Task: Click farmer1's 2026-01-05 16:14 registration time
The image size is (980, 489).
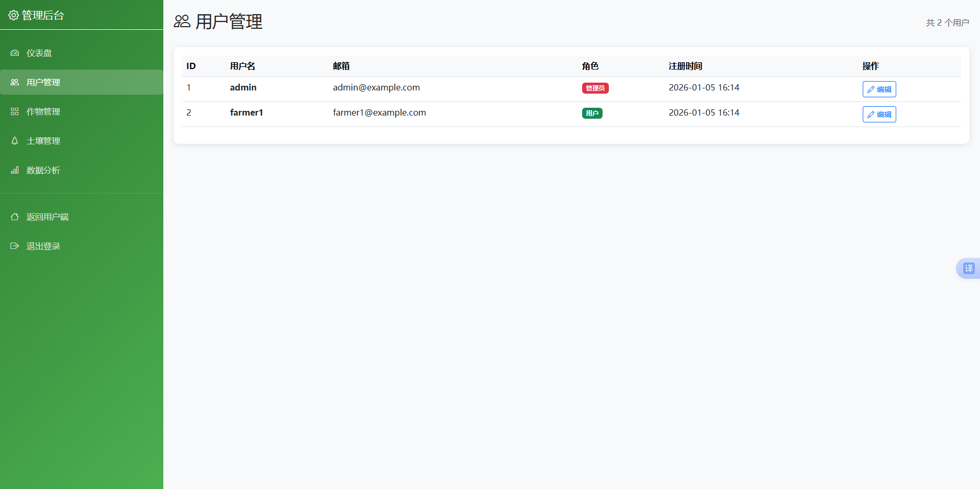Action: [x=704, y=112]
